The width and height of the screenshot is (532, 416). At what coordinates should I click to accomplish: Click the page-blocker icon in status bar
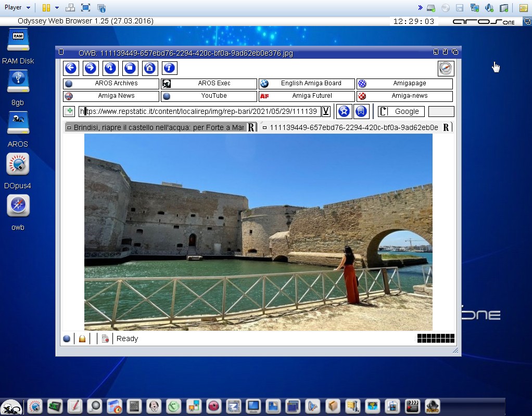click(x=105, y=339)
